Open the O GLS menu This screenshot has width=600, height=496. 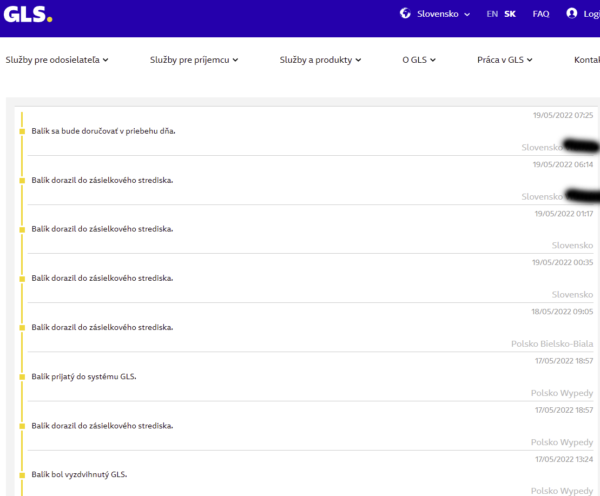coord(419,60)
